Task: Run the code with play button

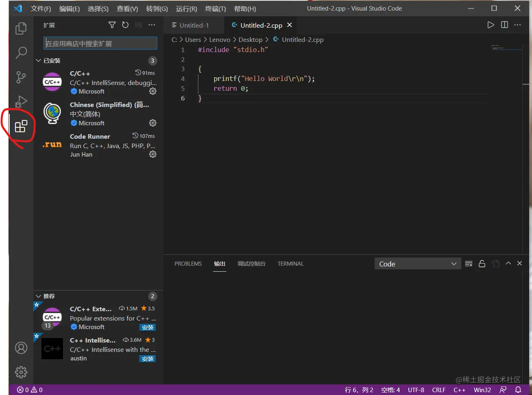Action: pos(491,25)
